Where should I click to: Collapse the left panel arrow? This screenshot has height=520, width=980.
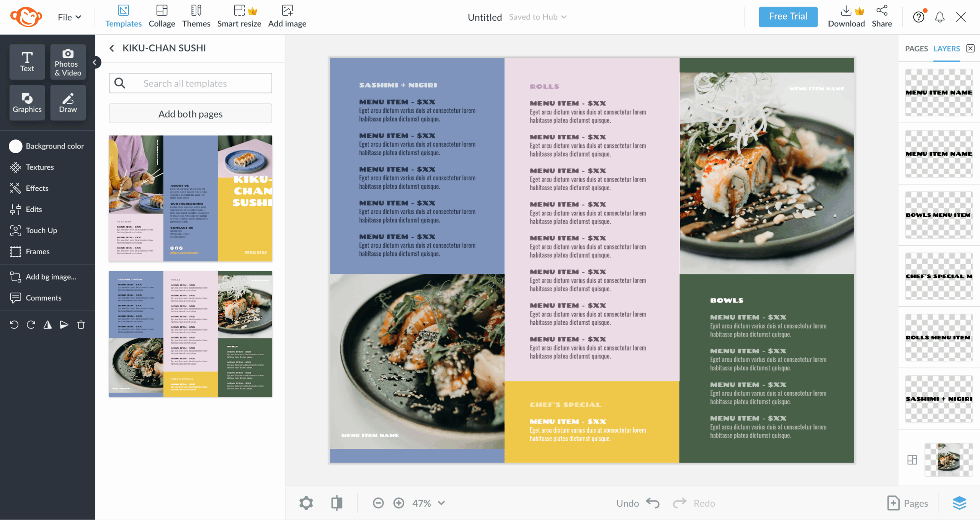[x=95, y=62]
